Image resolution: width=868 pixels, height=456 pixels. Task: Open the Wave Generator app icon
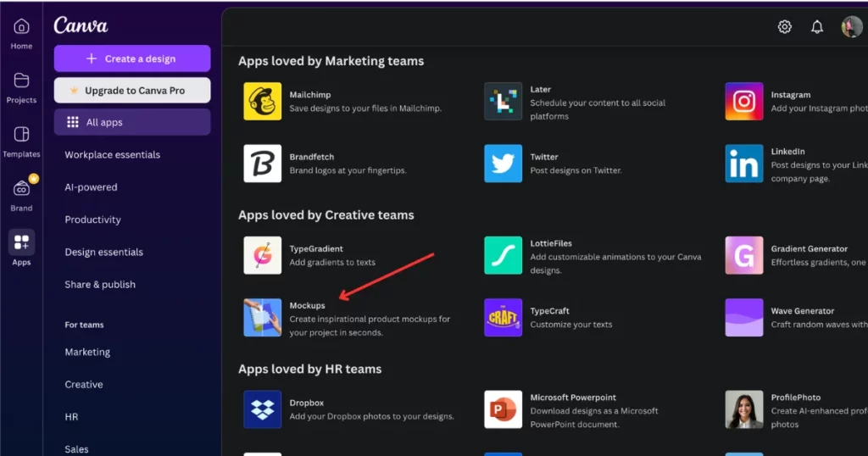tap(744, 318)
